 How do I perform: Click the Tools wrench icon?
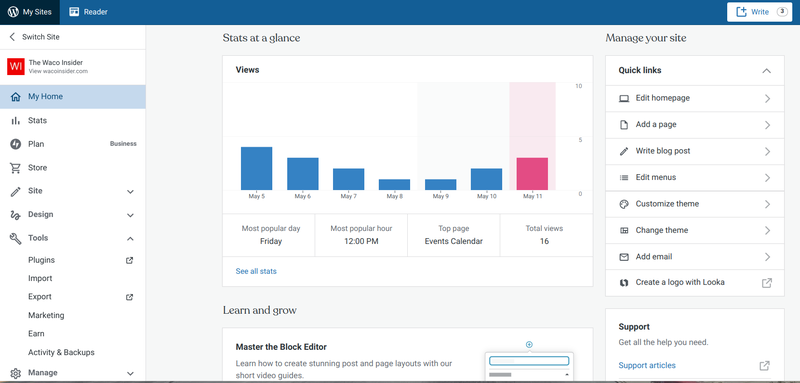pos(16,238)
